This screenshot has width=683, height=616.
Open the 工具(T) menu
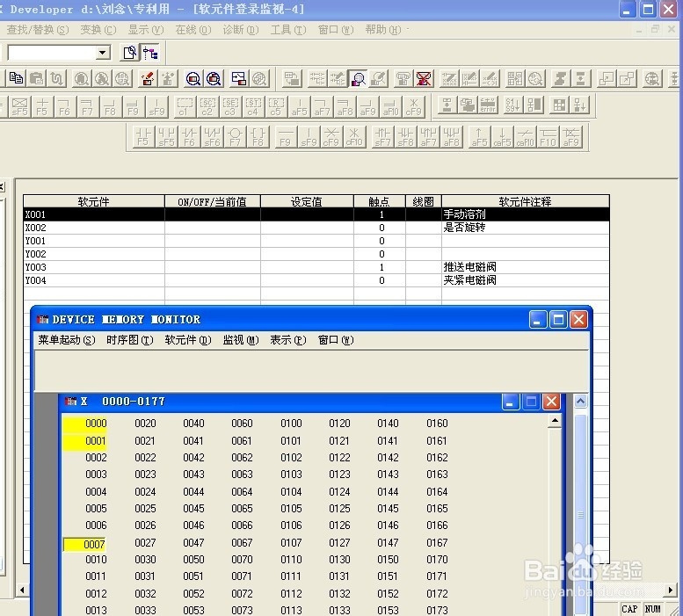[x=288, y=30]
